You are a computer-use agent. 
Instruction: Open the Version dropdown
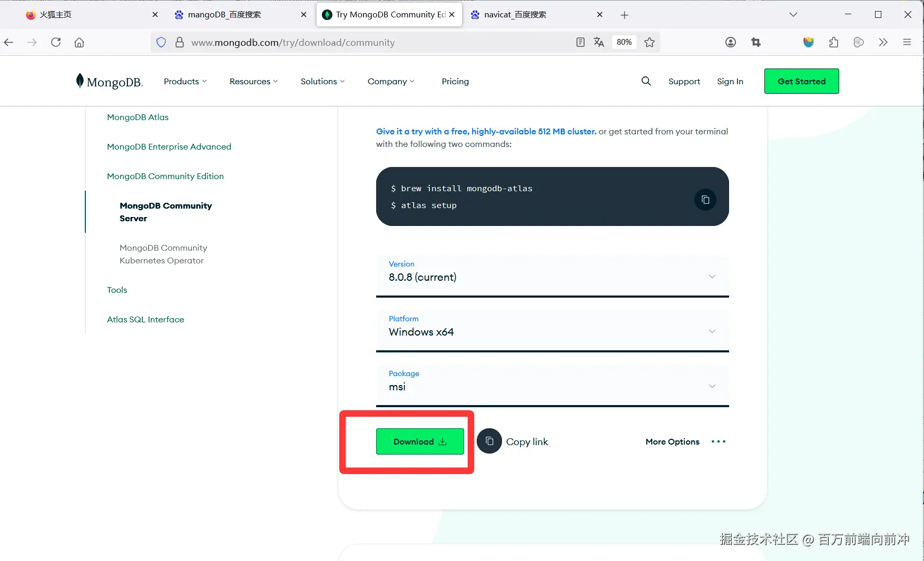(553, 276)
